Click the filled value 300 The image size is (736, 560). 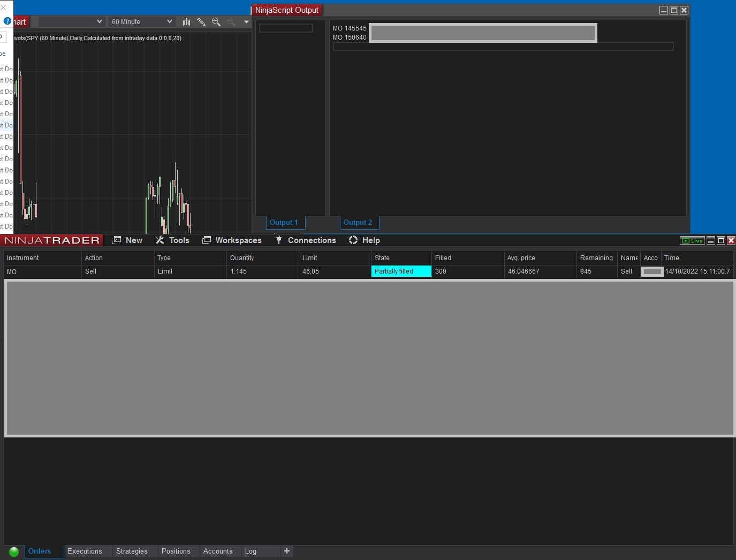[468, 271]
